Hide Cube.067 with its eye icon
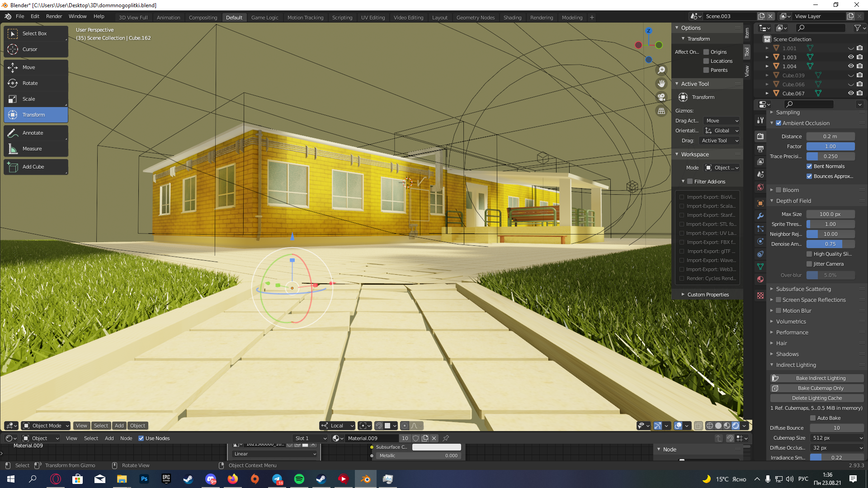Image resolution: width=868 pixels, height=488 pixels. 851,94
